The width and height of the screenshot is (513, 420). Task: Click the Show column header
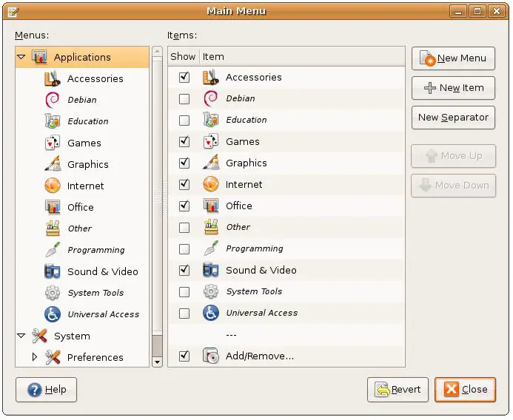point(184,56)
